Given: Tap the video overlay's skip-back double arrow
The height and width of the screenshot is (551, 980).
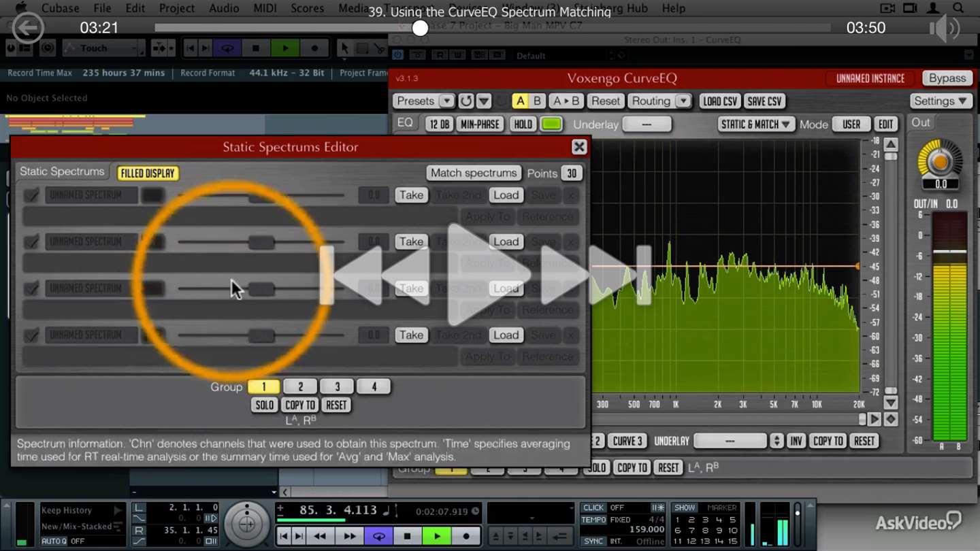Looking at the screenshot, I should point(373,275).
